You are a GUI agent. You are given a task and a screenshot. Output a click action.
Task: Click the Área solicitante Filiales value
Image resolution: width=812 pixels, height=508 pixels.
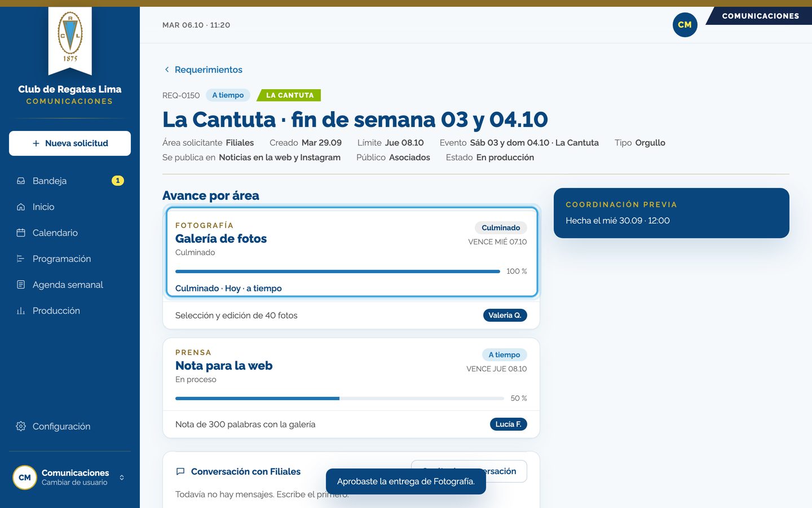tap(240, 143)
